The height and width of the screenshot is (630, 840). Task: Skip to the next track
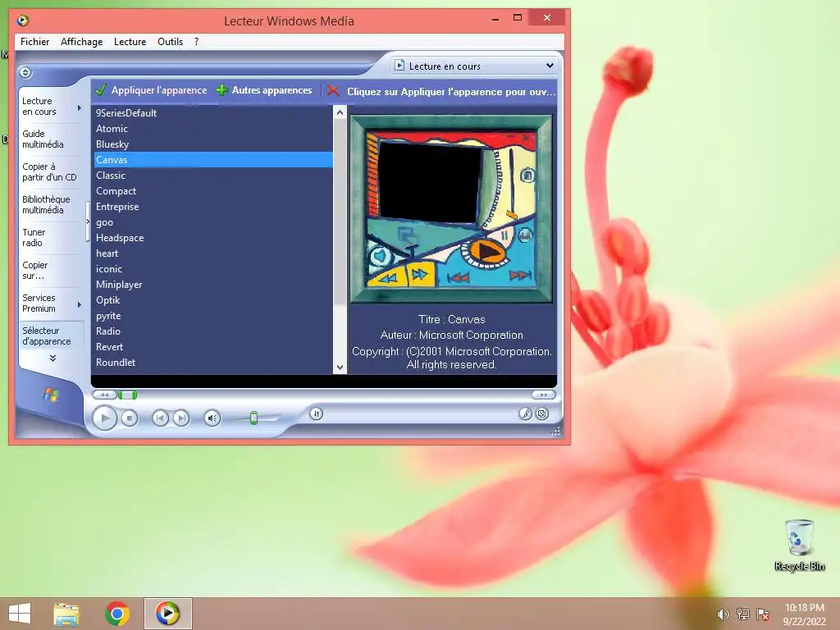(x=181, y=418)
